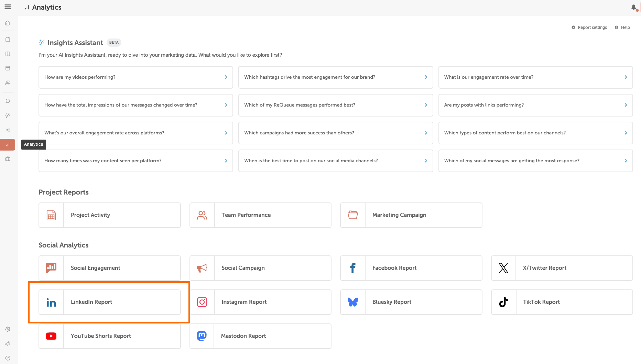
Task: Click the Facebook logo icon
Action: tap(353, 268)
